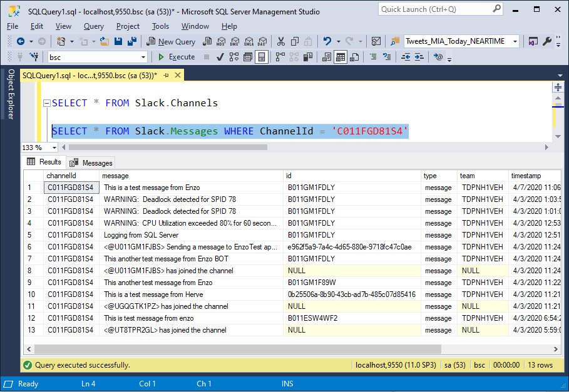569x392 pixels.
Task: Click the Save floppy disk icon
Action: tap(118, 41)
